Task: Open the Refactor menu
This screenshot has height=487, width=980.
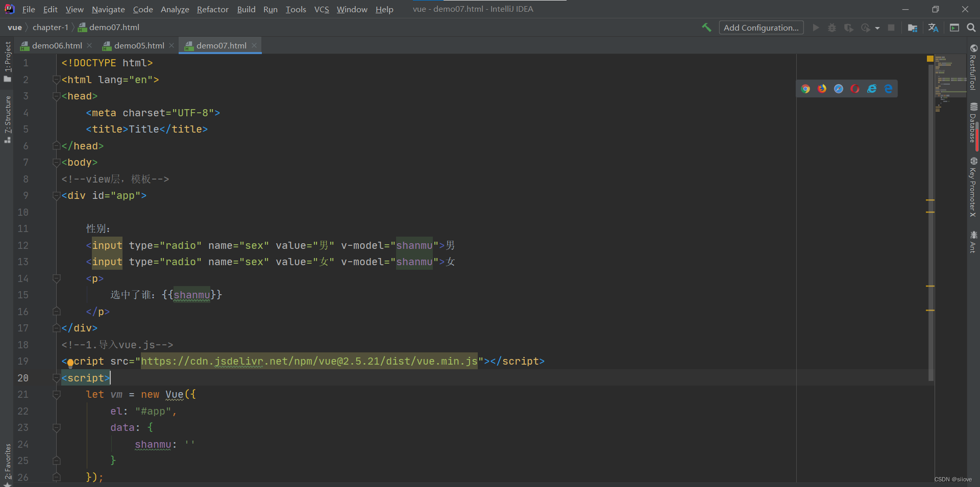Action: point(212,9)
